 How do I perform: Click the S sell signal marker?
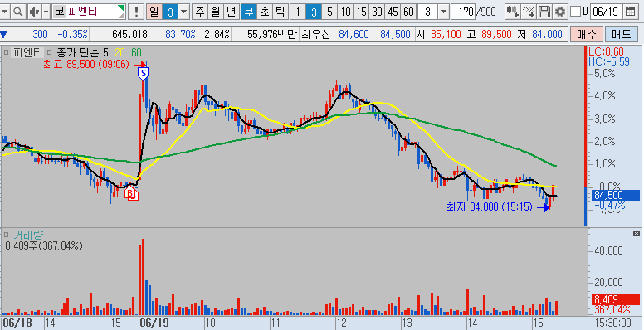click(144, 74)
